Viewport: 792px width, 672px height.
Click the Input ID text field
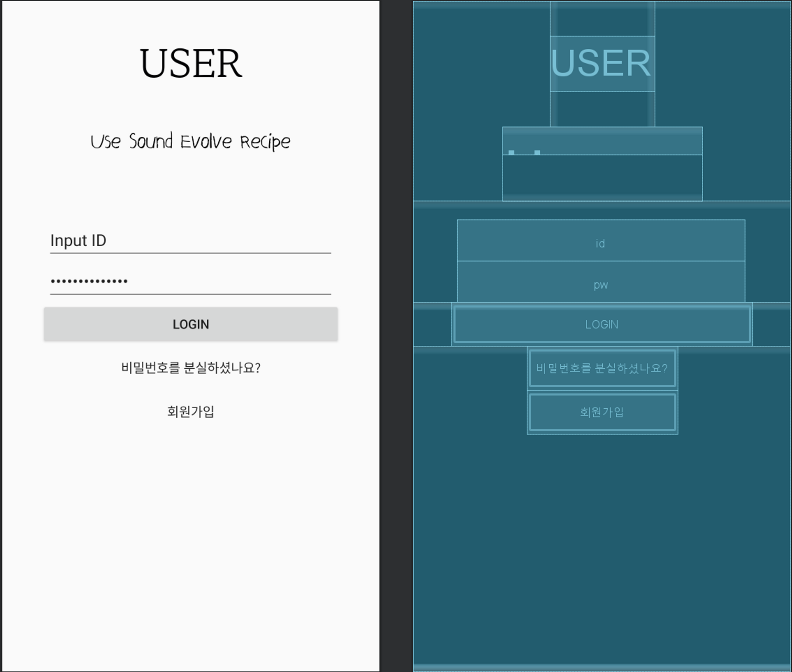[190, 240]
